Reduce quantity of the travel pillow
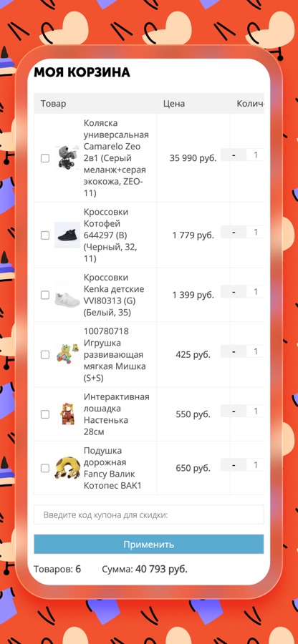Screen dimensions: 298x644 234,465
